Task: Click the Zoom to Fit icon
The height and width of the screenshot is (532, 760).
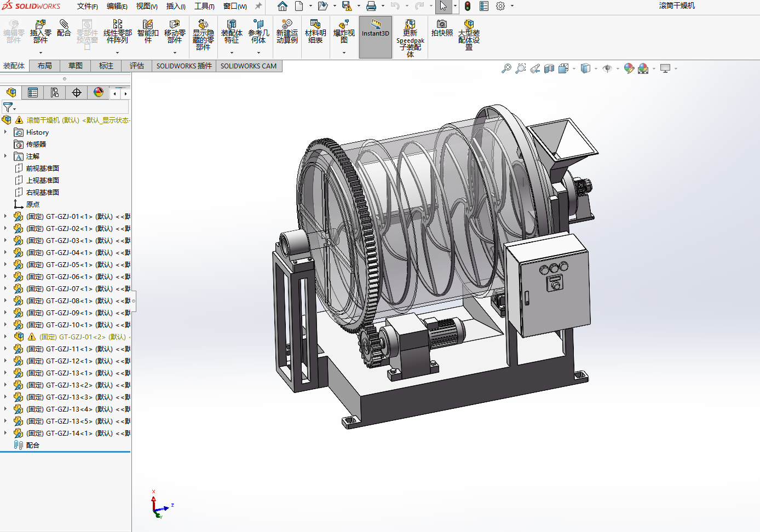Action: tap(506, 68)
